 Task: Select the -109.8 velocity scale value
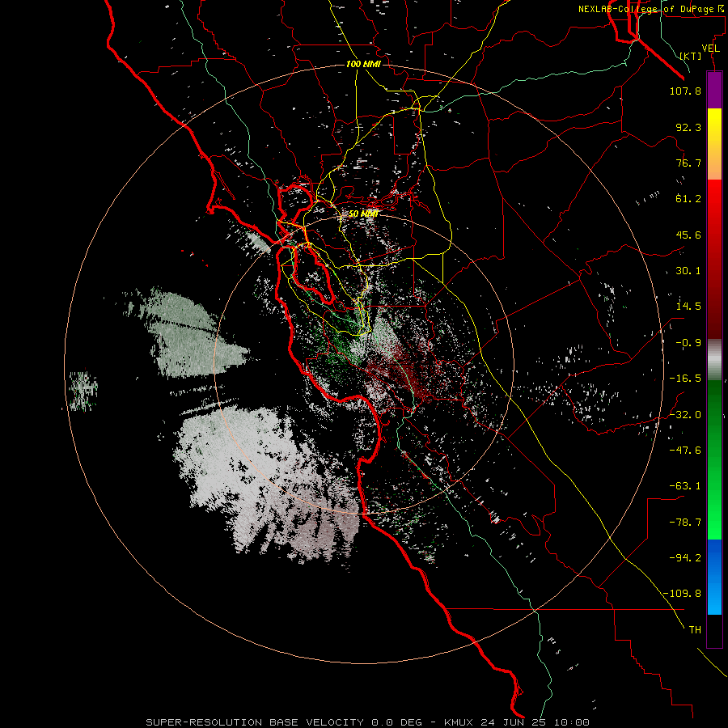682,594
